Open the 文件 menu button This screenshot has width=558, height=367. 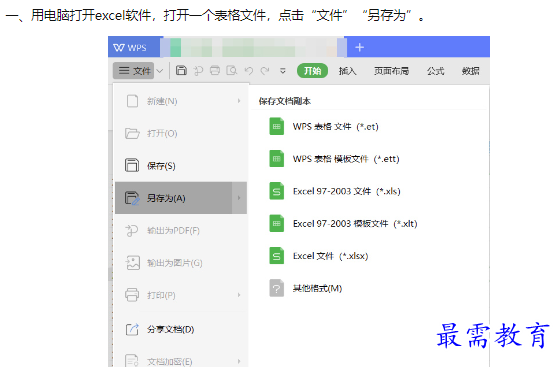[134, 70]
